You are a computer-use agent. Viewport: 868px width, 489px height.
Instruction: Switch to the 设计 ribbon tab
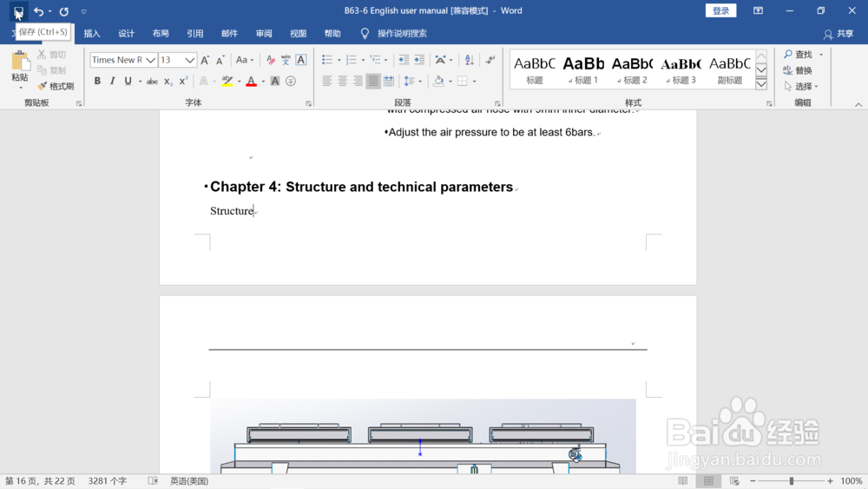pos(126,33)
